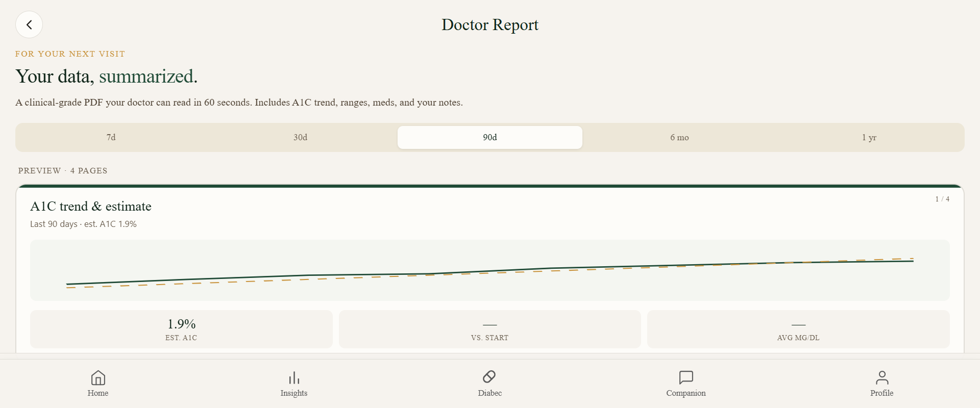Switch to the 1 yr range
This screenshot has height=408, width=980.
tap(869, 137)
